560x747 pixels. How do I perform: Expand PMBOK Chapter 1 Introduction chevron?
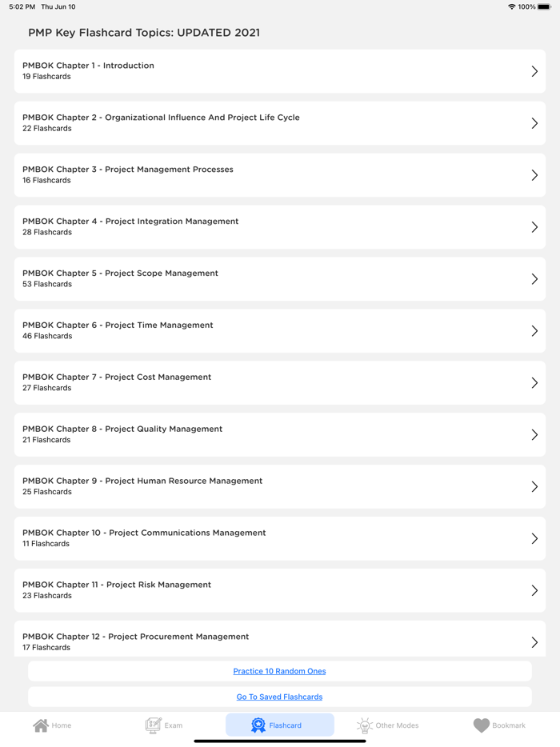[x=534, y=71]
